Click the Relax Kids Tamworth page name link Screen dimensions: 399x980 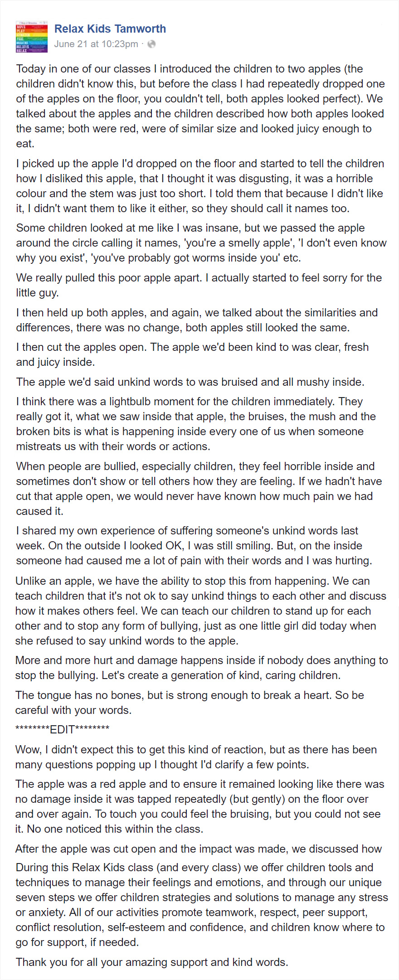point(110,29)
